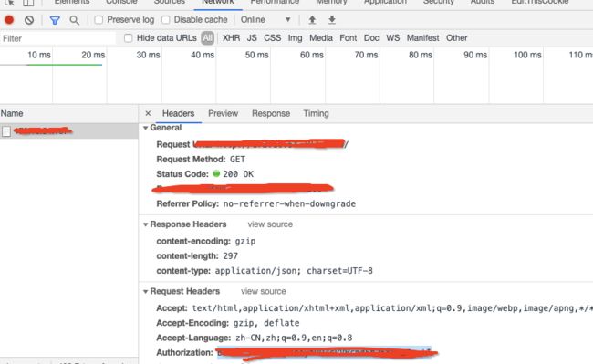Enable the Preserve log checkbox
593x364 pixels.
pyautogui.click(x=99, y=20)
